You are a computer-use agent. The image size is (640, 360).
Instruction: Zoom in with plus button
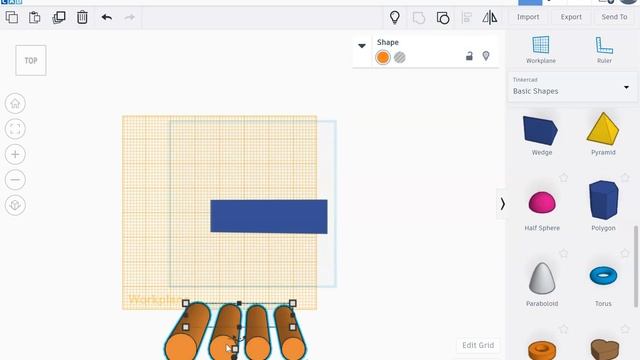tap(15, 154)
